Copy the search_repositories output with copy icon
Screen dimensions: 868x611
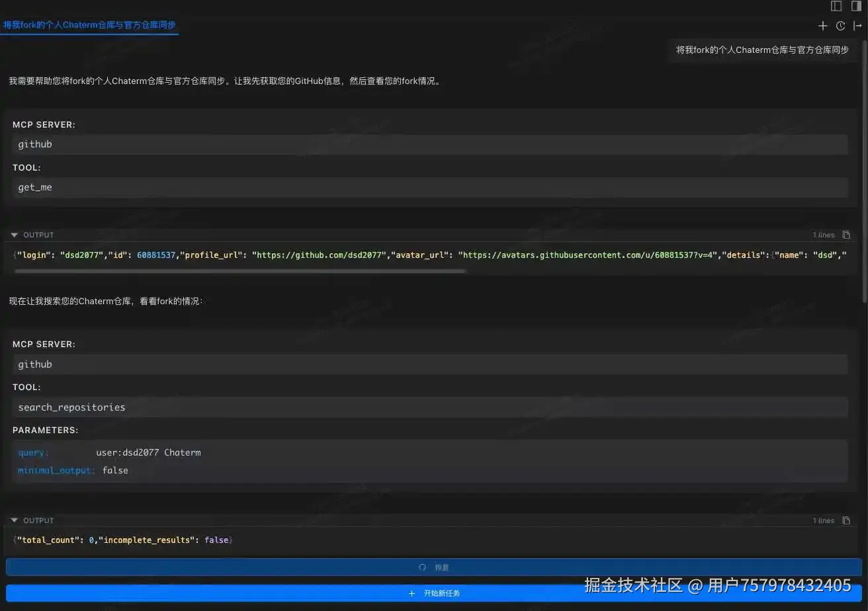click(846, 520)
